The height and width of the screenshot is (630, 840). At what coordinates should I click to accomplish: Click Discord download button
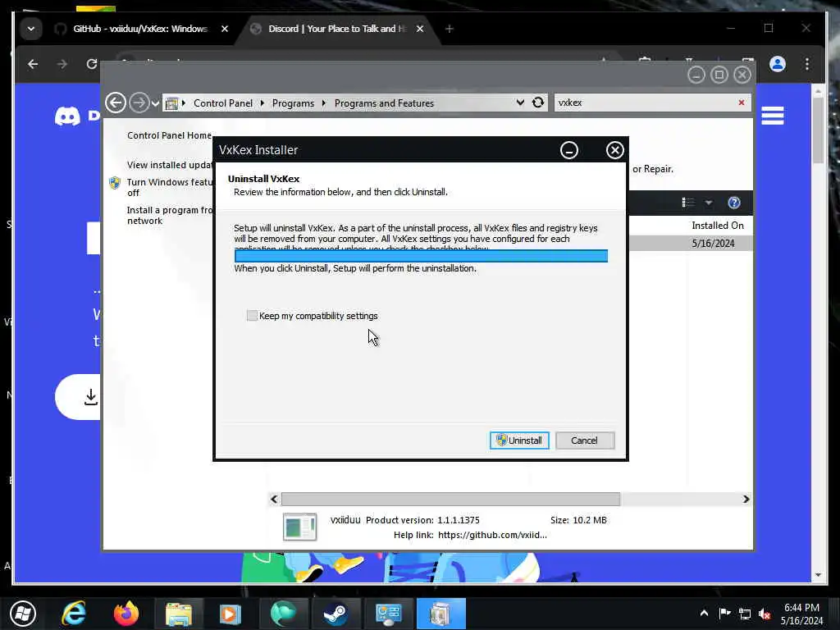click(x=78, y=397)
